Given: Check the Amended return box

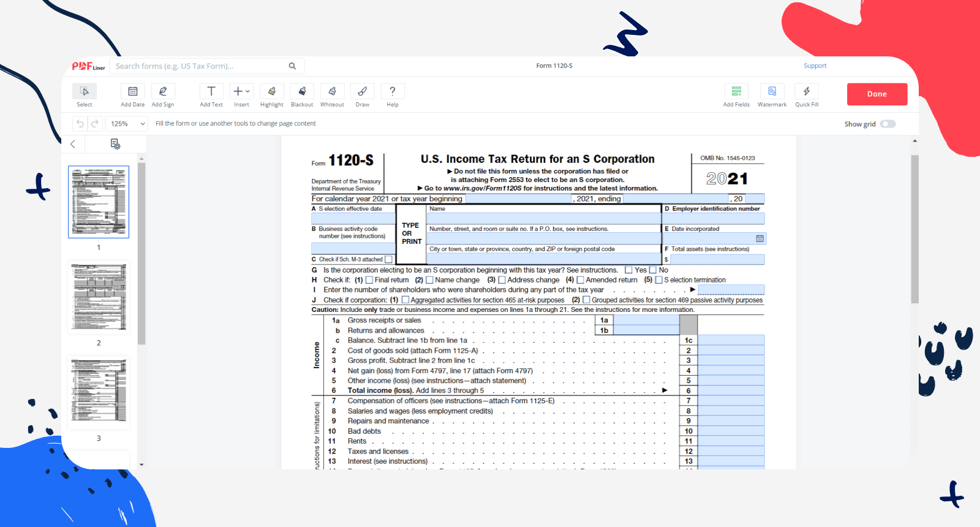Looking at the screenshot, I should (580, 280).
